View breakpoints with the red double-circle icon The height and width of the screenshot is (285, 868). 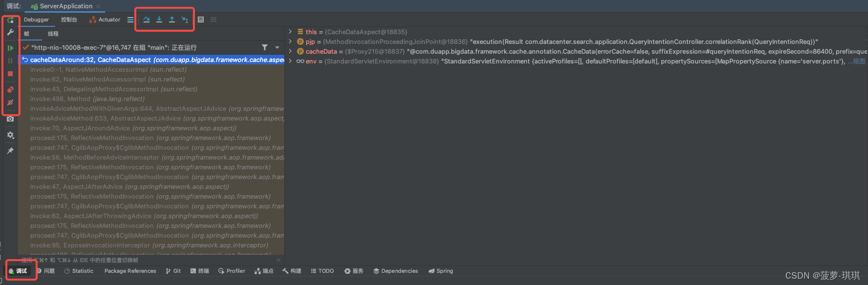[x=10, y=89]
